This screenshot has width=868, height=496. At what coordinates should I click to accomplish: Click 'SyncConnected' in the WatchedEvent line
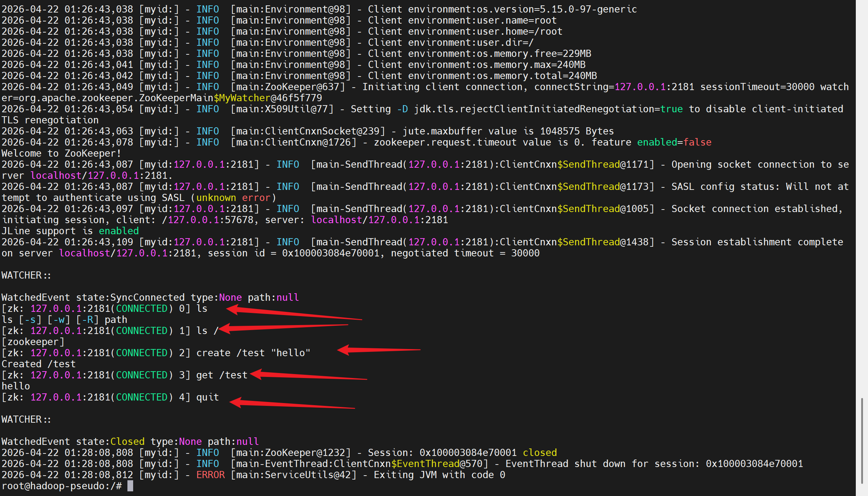pyautogui.click(x=147, y=297)
